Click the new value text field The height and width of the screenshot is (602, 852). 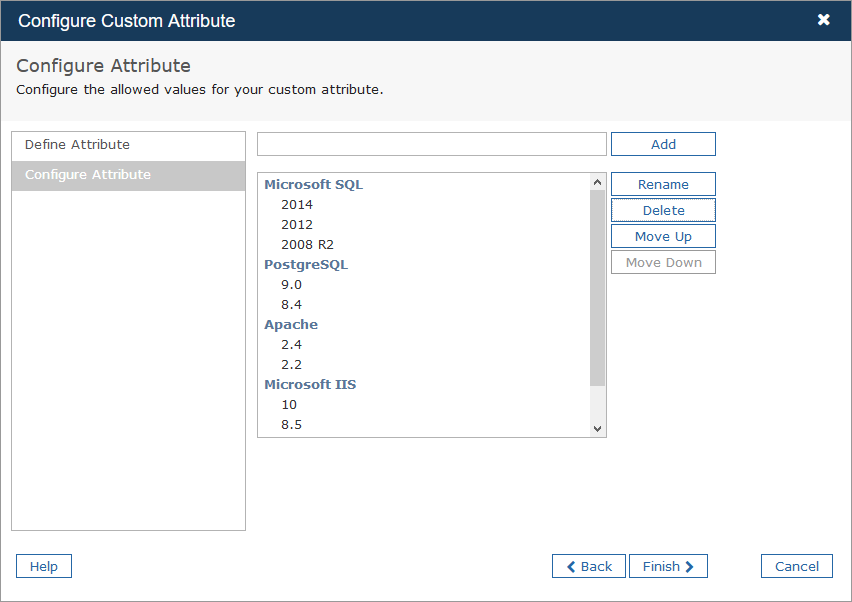click(431, 144)
